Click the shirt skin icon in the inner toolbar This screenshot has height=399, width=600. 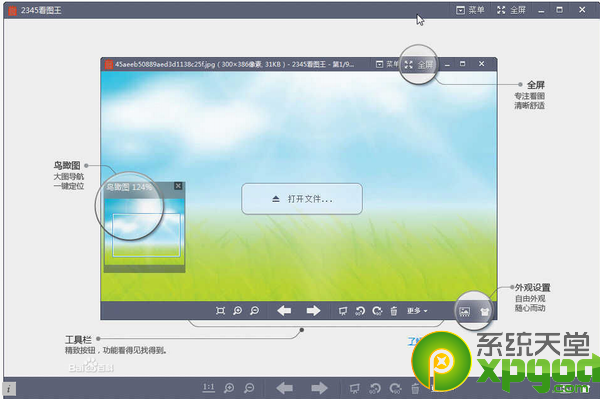click(x=485, y=312)
